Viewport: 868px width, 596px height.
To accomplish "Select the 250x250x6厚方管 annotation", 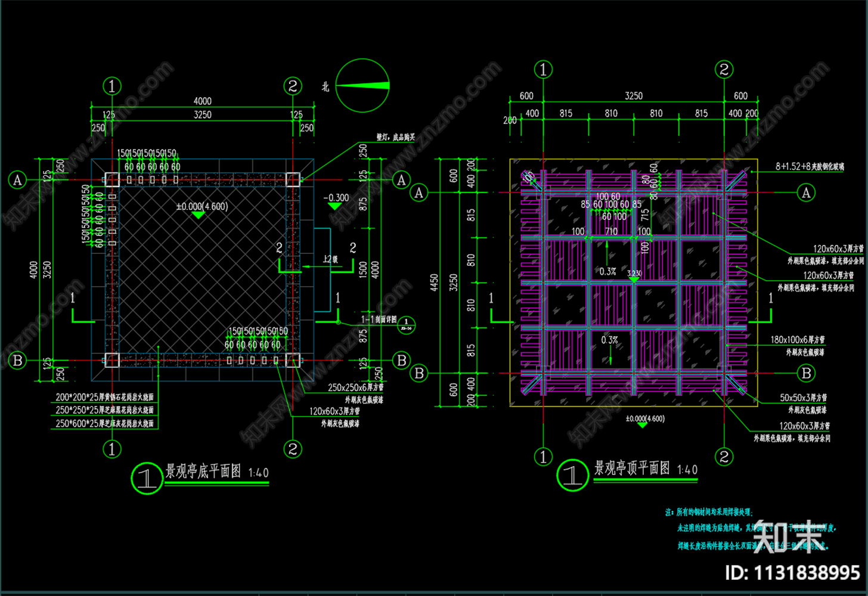I will click(x=356, y=387).
